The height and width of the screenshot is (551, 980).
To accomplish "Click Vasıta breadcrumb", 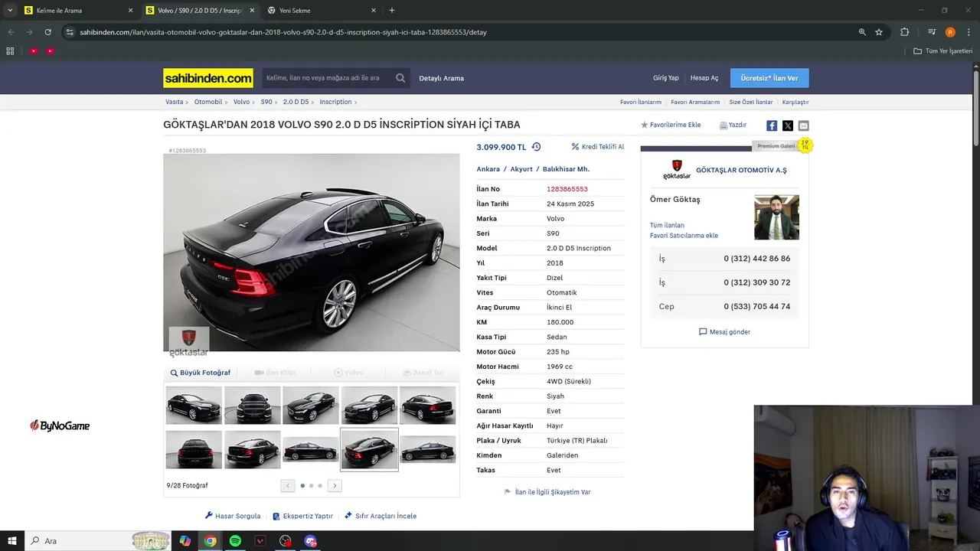I will pyautogui.click(x=175, y=102).
